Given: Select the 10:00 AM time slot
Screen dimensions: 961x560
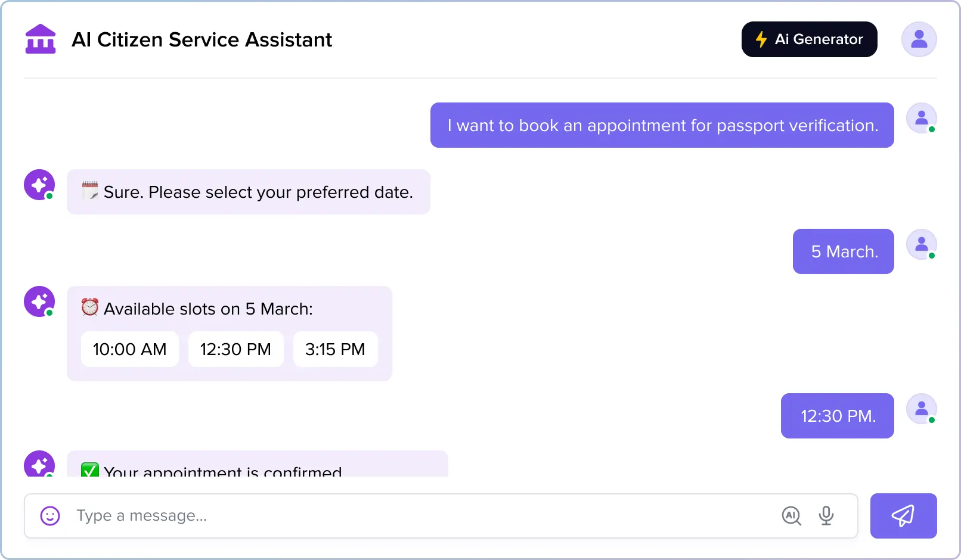Looking at the screenshot, I should (x=130, y=349).
